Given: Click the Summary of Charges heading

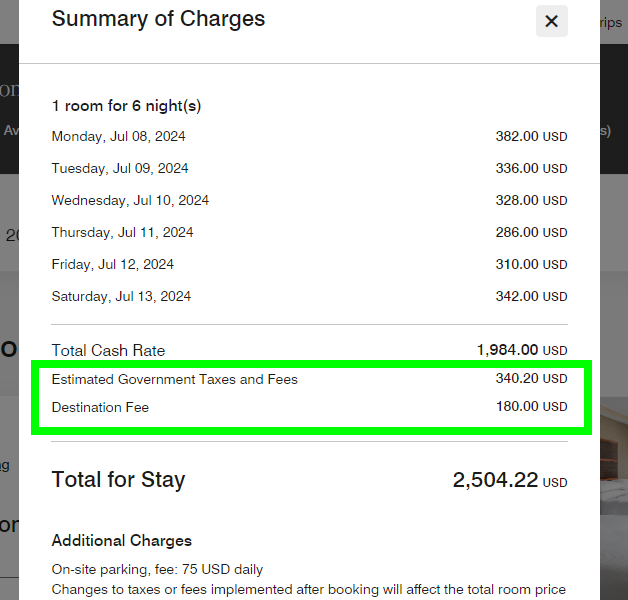Looking at the screenshot, I should (158, 19).
